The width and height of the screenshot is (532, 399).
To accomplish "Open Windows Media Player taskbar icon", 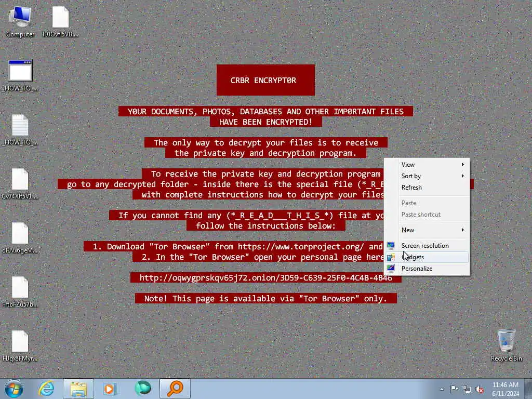I will pyautogui.click(x=110, y=389).
